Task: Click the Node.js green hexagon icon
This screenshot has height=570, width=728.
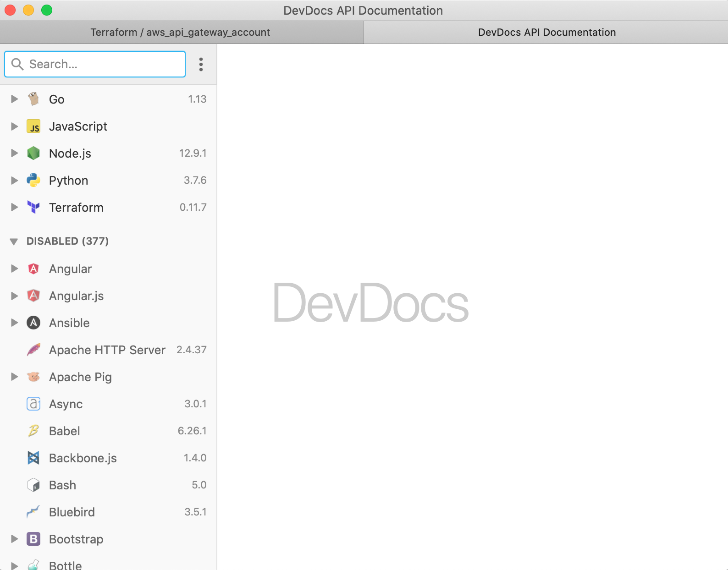Action: click(33, 153)
